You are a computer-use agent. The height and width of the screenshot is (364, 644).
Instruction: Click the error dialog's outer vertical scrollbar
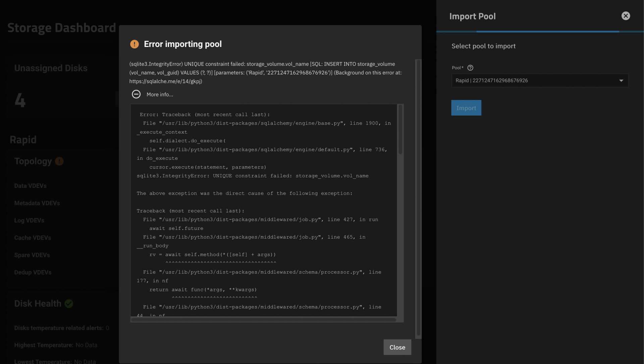(x=418, y=198)
